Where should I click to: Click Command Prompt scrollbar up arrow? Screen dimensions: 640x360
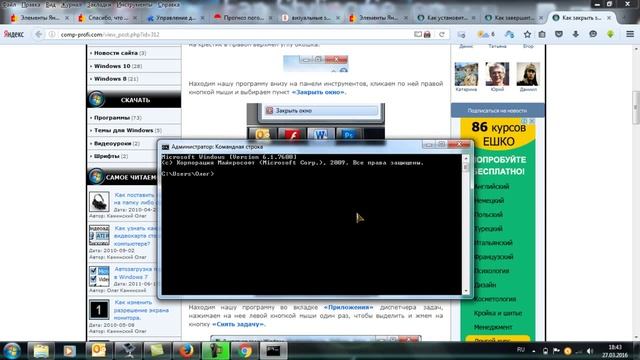(x=466, y=158)
